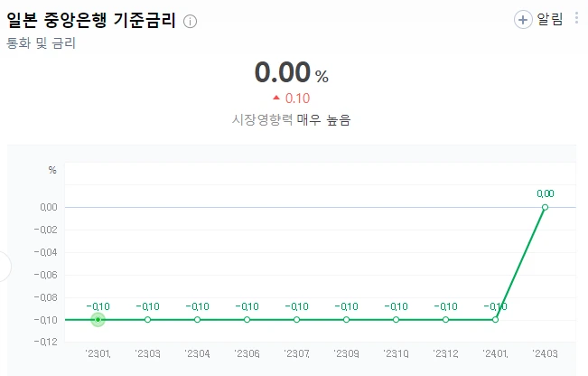Viewport: 588px width, 376px height.
Task: Click the plus alert icon
Action: (x=523, y=20)
